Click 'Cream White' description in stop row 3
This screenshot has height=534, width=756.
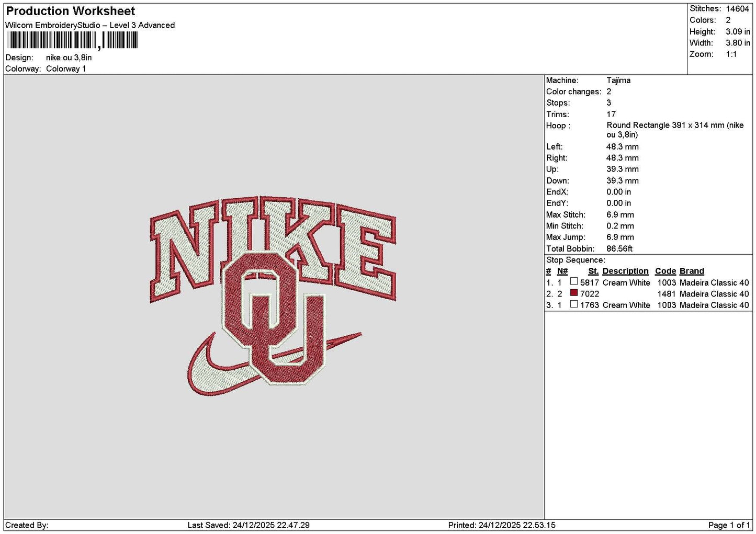click(626, 305)
